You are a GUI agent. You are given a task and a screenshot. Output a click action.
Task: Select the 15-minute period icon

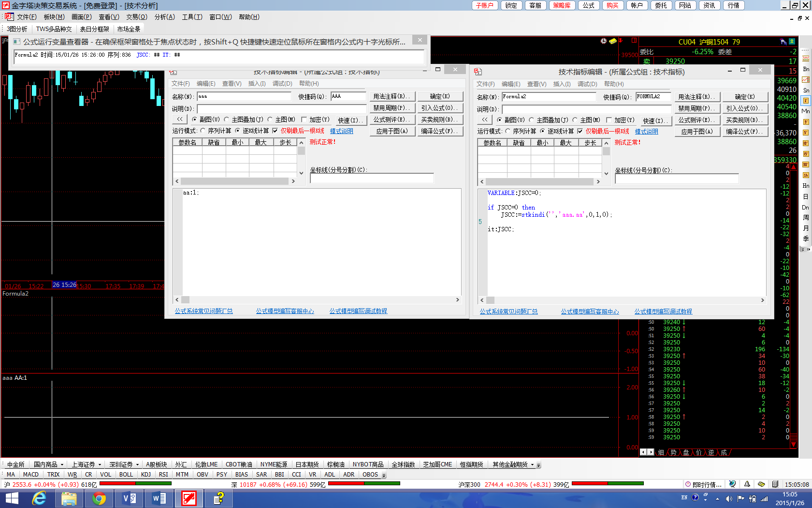pyautogui.click(x=806, y=154)
